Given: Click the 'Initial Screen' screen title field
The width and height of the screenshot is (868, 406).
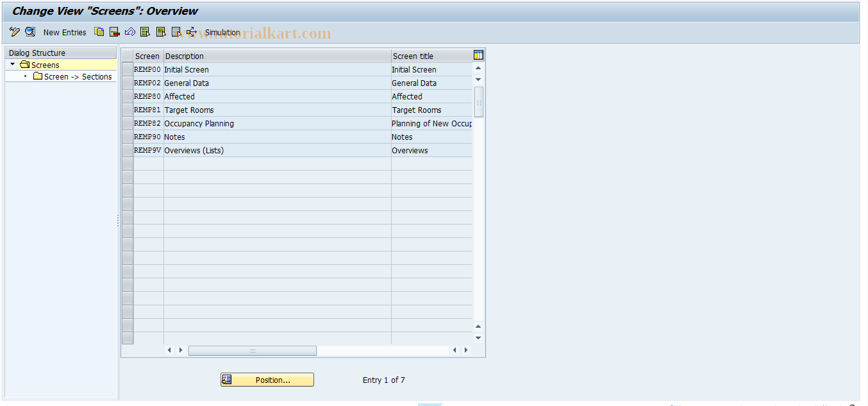Looking at the screenshot, I should tap(431, 69).
